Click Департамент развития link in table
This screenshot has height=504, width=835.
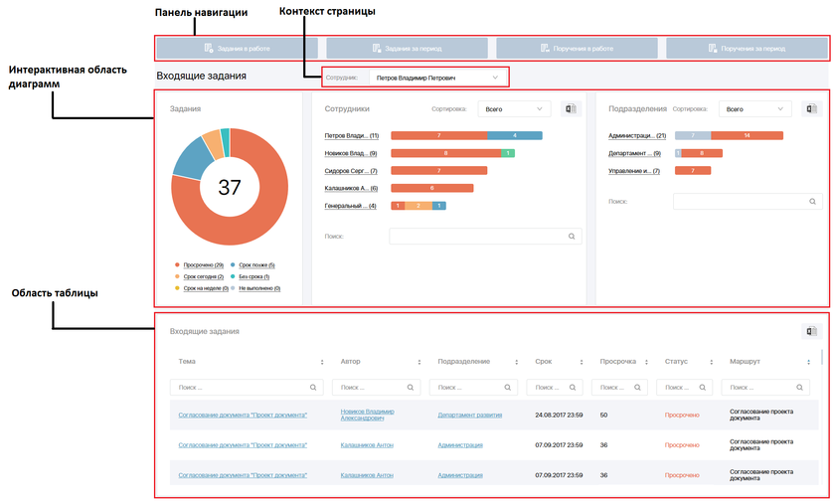click(469, 415)
